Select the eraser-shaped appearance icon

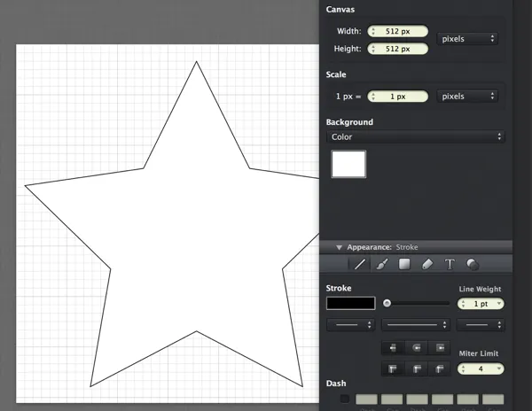coord(426,264)
